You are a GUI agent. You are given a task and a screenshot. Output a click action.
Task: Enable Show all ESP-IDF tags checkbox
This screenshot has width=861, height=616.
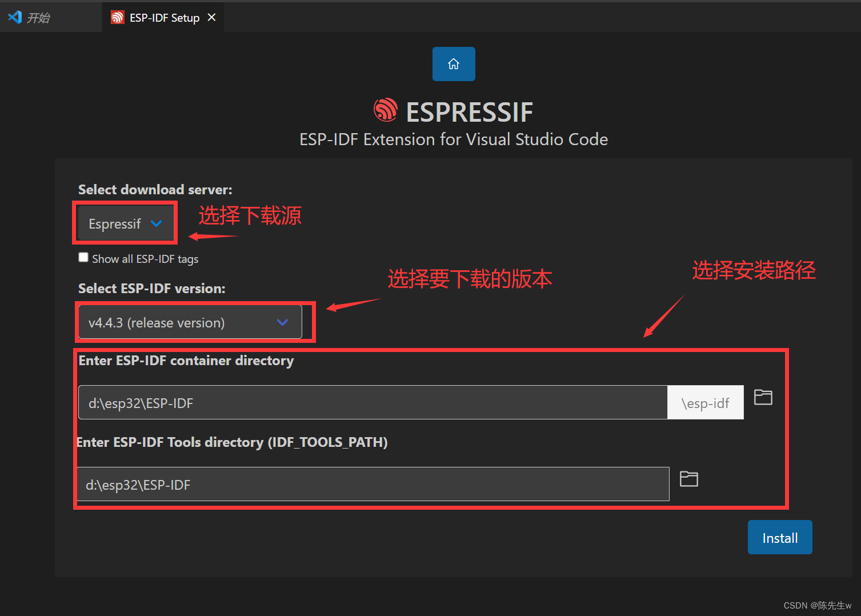click(x=83, y=258)
